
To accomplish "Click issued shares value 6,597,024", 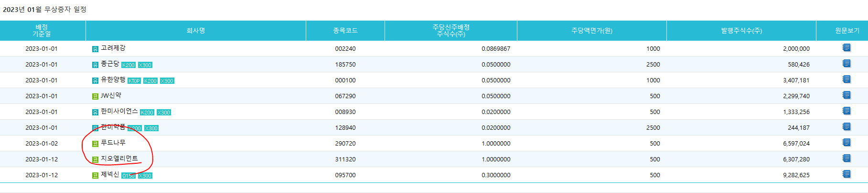I will point(796,144).
